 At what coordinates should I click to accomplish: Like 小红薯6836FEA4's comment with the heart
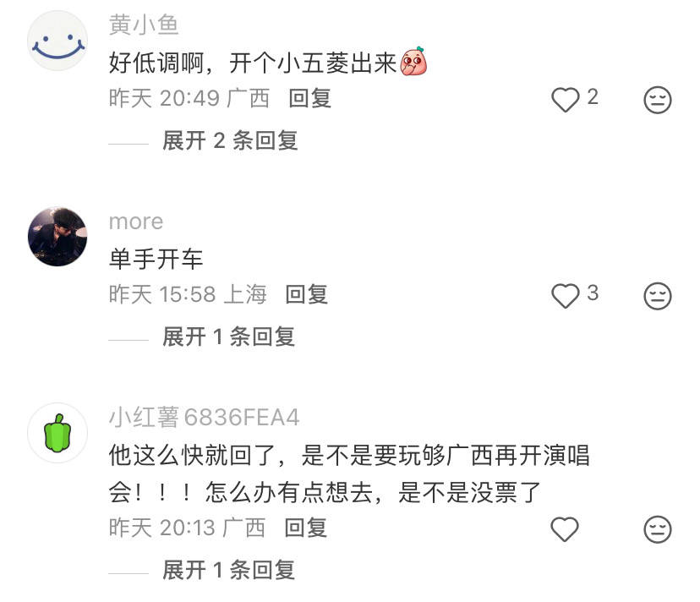(x=564, y=529)
